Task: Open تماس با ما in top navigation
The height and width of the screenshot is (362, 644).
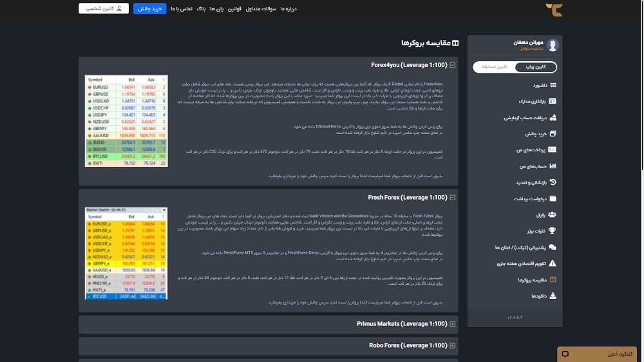Action: tap(182, 9)
